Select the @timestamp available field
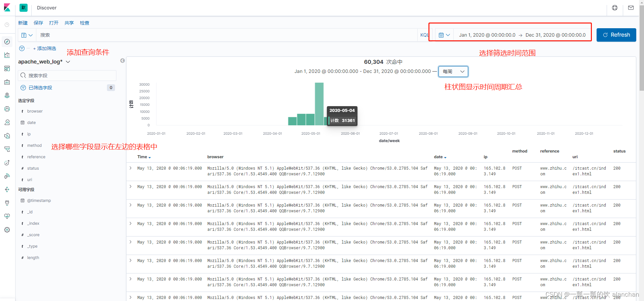The width and height of the screenshot is (644, 301). (39, 201)
